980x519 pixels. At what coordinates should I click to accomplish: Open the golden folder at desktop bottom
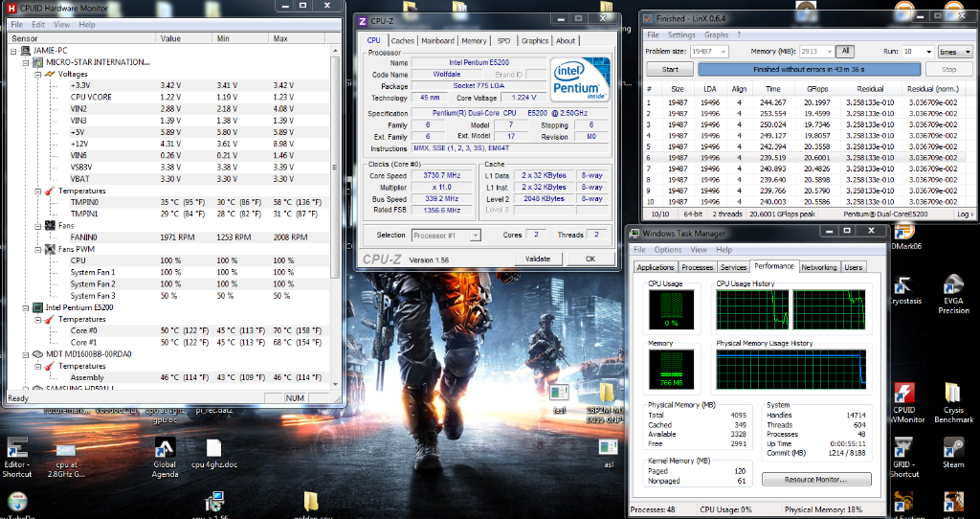(x=312, y=506)
